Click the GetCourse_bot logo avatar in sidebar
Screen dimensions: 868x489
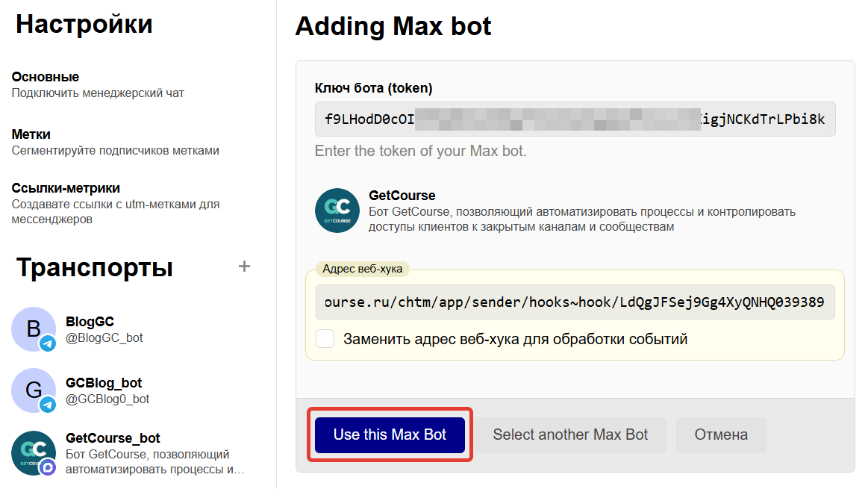click(32, 451)
